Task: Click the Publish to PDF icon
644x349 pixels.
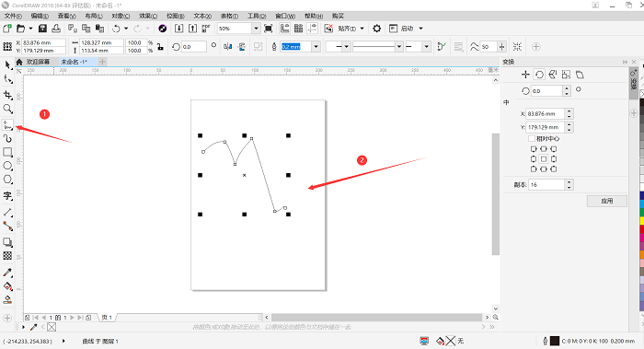Action: tap(206, 29)
